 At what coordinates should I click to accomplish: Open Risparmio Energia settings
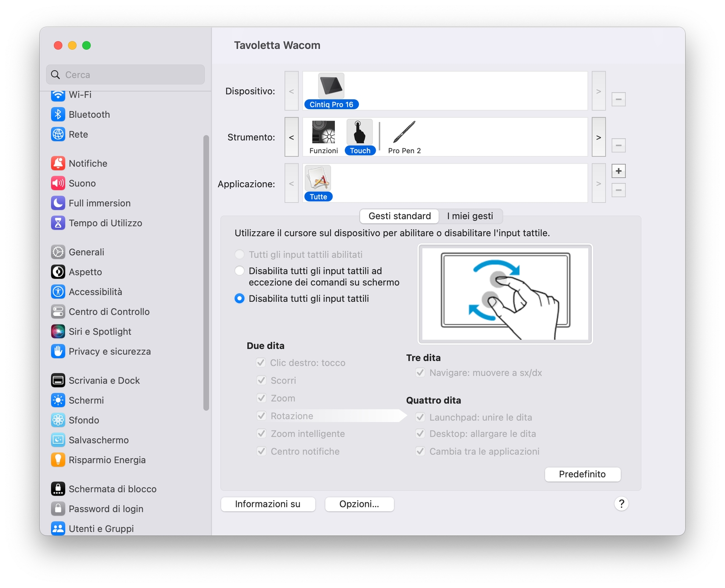click(x=98, y=460)
